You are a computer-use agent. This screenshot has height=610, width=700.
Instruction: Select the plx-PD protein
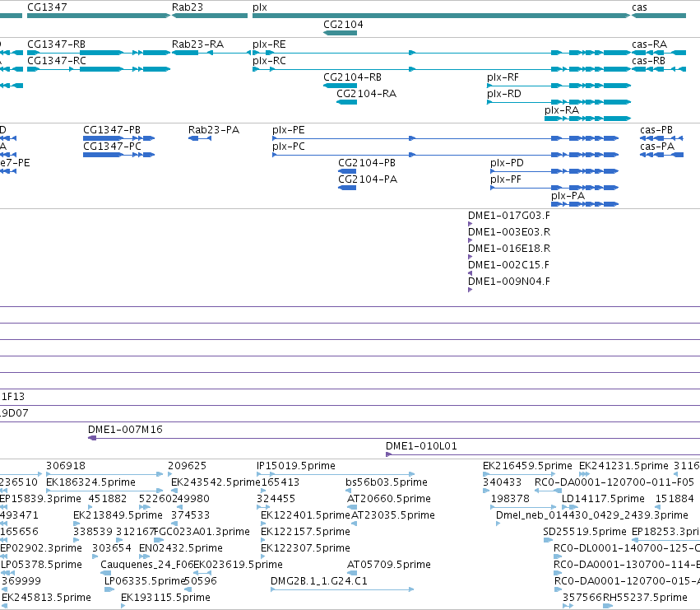pos(554,171)
